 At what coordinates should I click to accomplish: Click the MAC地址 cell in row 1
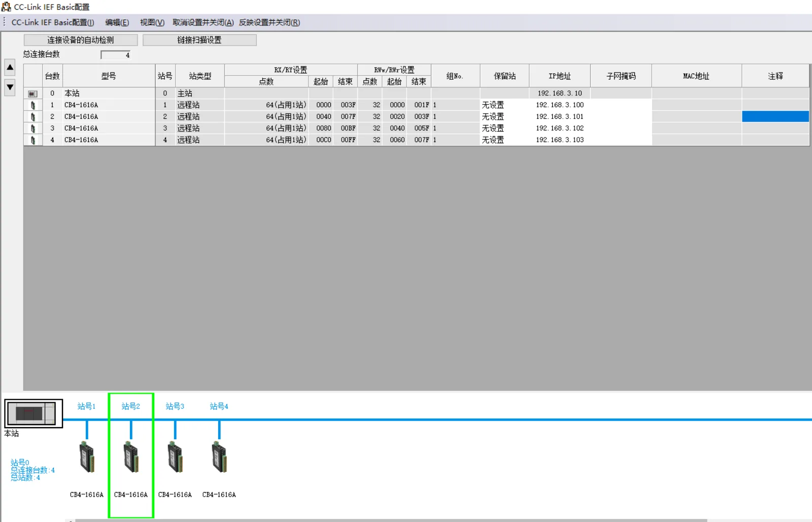coord(696,105)
